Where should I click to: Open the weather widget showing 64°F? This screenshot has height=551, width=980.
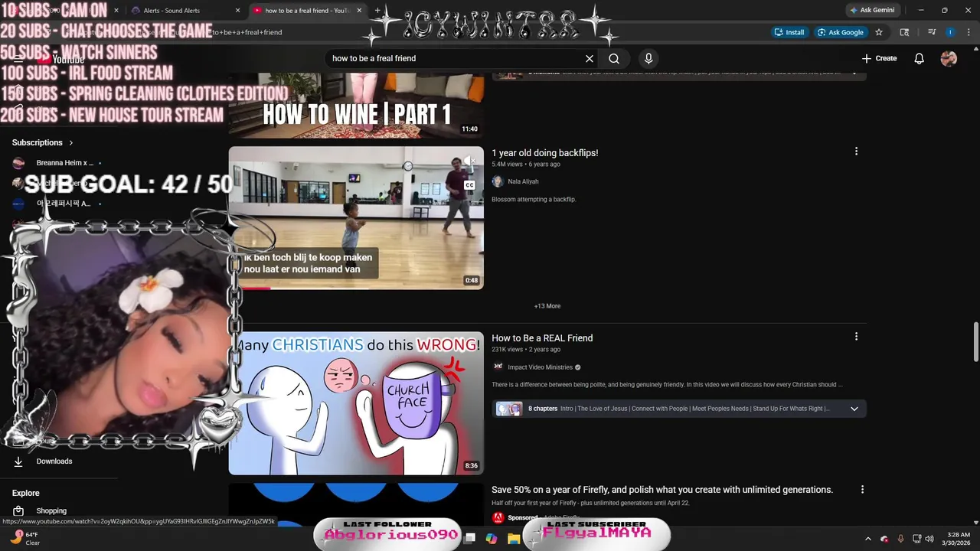[24, 539]
